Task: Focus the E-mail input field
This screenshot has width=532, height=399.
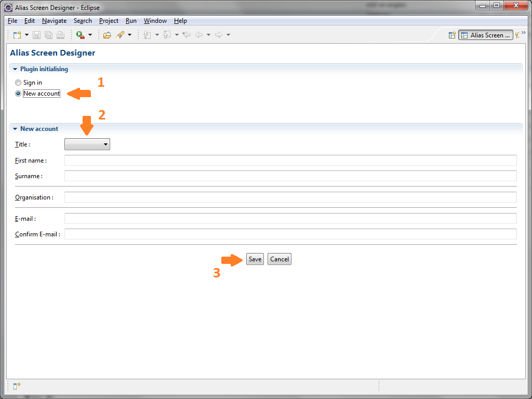Action: click(290, 219)
